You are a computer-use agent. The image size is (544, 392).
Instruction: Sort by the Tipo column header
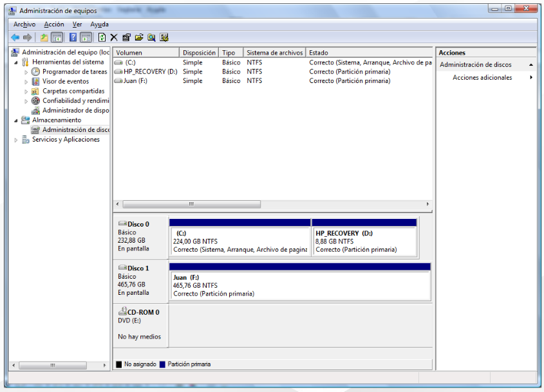tap(231, 52)
